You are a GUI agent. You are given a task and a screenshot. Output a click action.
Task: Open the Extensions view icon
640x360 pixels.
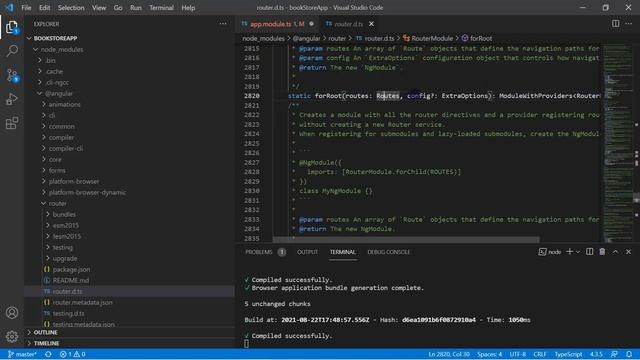pos(12,123)
